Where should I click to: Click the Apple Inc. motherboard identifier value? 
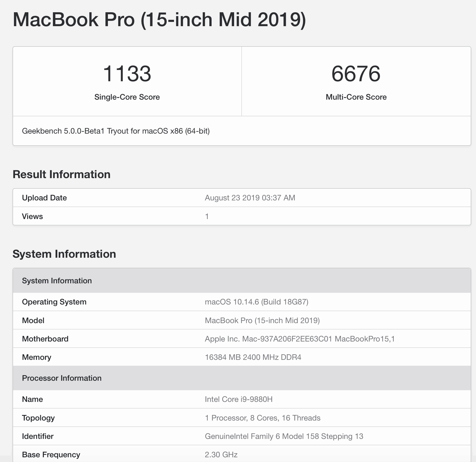tap(300, 339)
